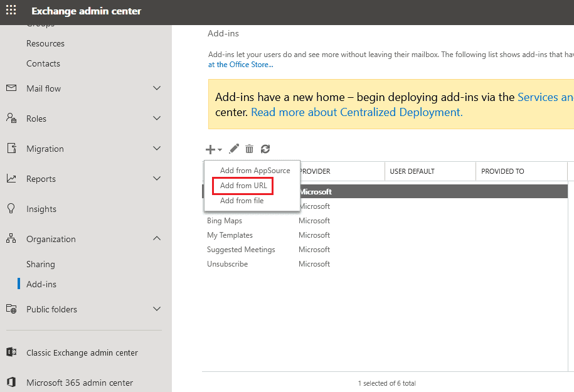
Task: Click the refresh icon in toolbar
Action: pos(265,149)
